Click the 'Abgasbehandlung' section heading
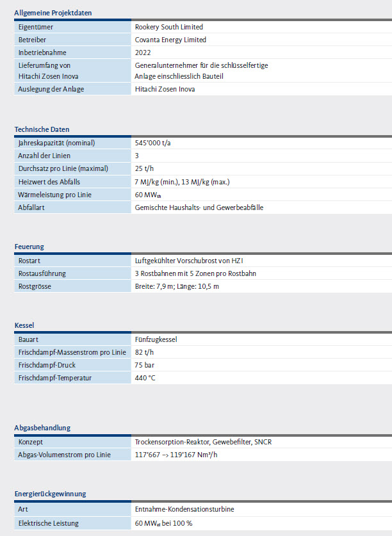 [42, 428]
